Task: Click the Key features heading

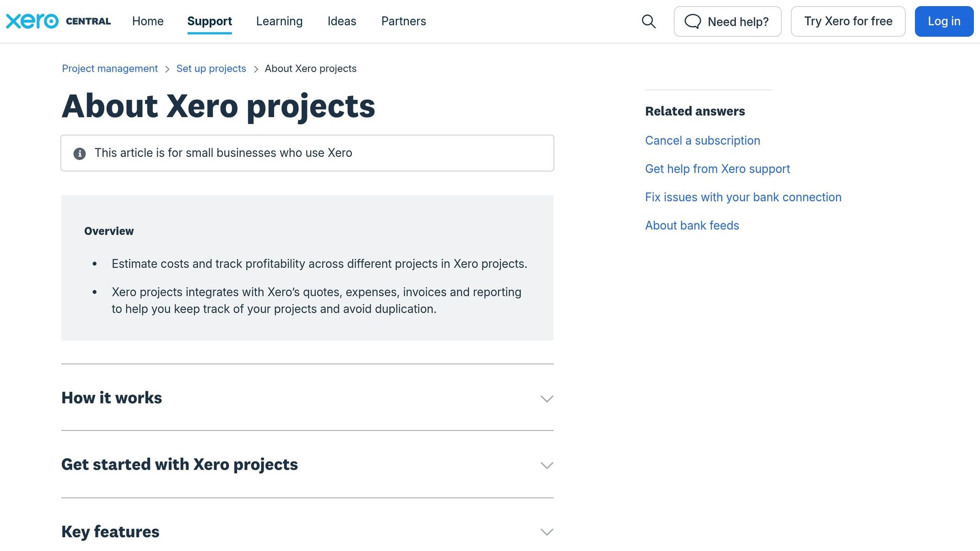Action: 110,532
